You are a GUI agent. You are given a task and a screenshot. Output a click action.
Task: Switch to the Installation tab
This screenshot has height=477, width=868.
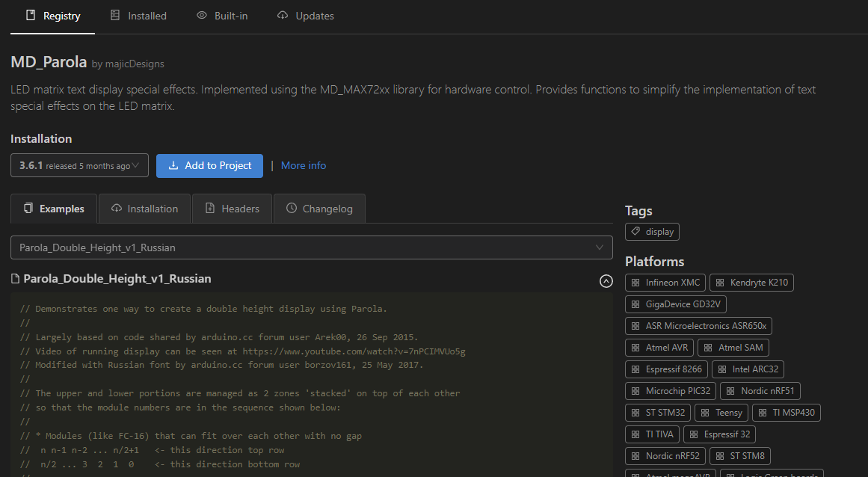coord(144,209)
